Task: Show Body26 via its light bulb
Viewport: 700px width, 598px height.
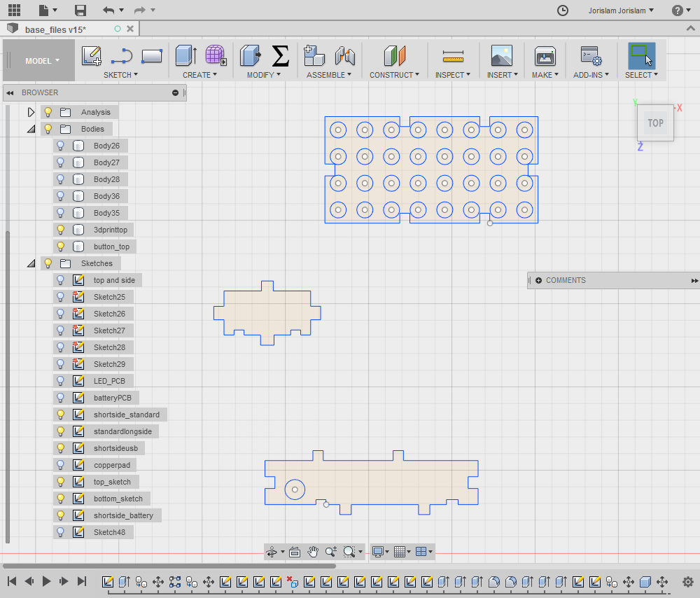Action: [x=61, y=146]
